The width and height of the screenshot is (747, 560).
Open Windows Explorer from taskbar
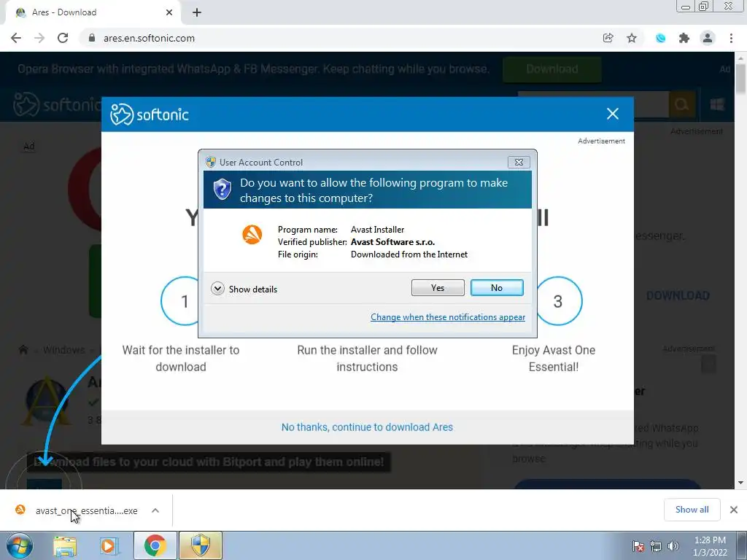coord(65,545)
